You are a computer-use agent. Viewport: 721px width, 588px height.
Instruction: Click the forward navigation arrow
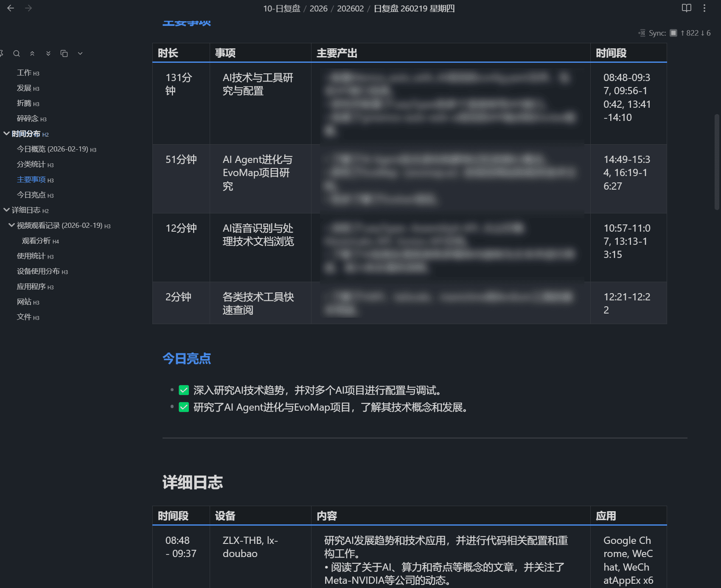click(x=28, y=8)
